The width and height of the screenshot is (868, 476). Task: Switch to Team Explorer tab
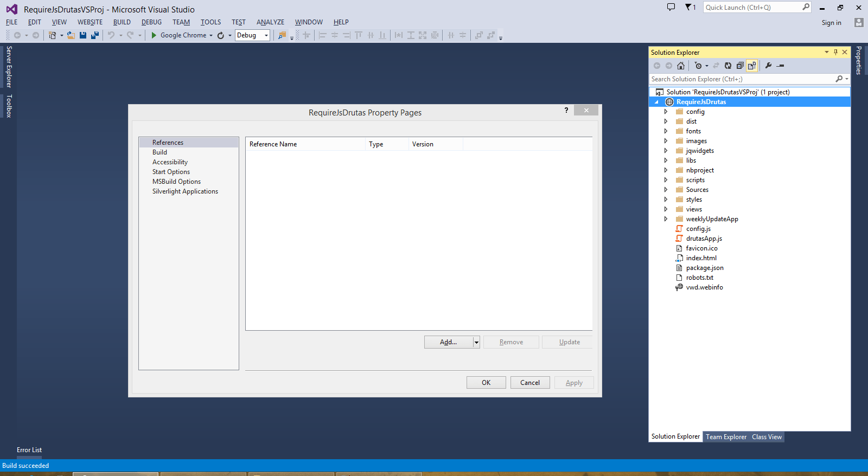(x=726, y=437)
